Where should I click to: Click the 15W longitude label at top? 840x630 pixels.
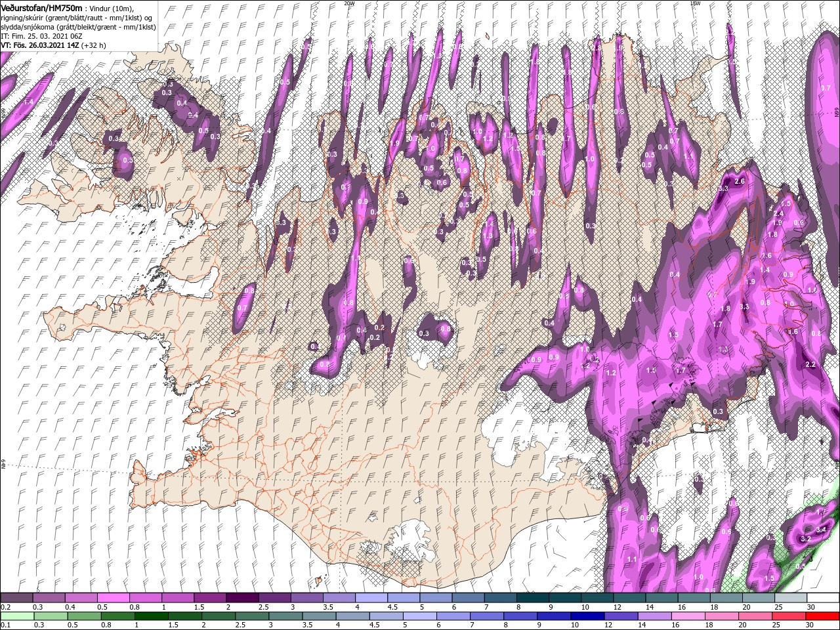point(695,3)
